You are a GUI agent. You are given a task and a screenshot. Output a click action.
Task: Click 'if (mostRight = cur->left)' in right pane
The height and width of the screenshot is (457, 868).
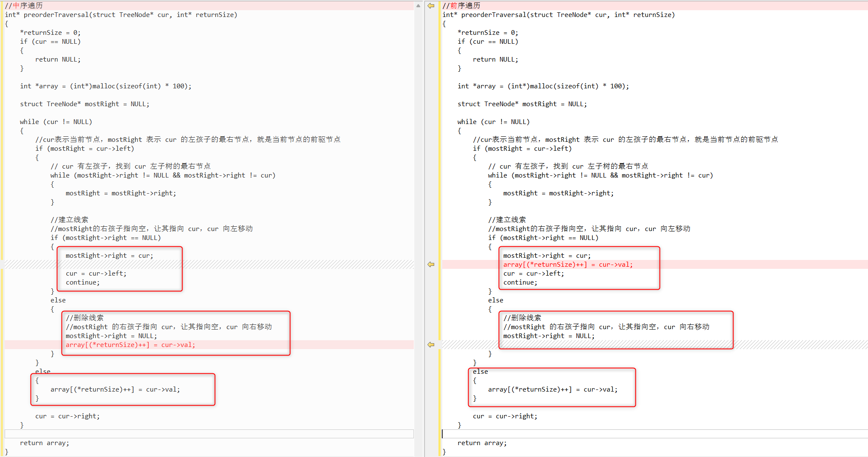pyautogui.click(x=522, y=149)
